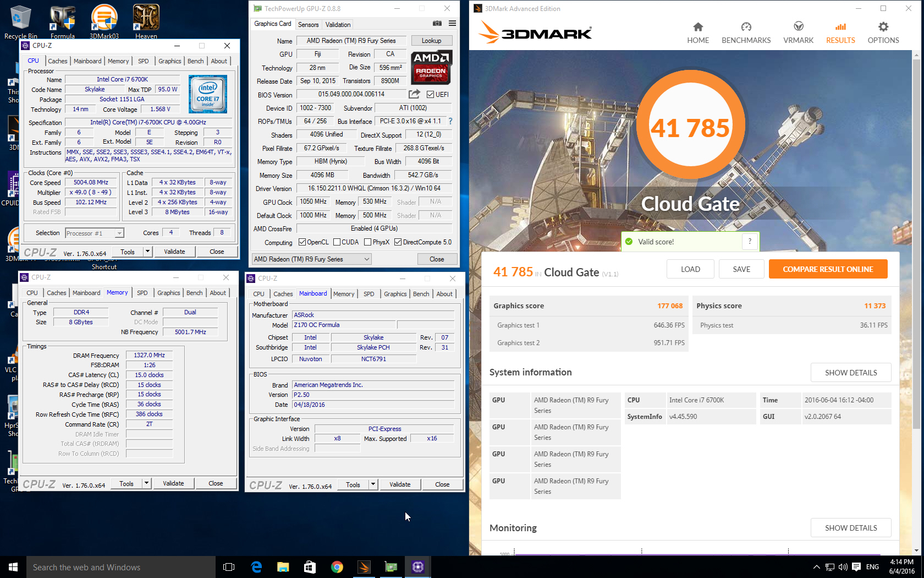Launch Google Chrome from taskbar

(x=337, y=567)
